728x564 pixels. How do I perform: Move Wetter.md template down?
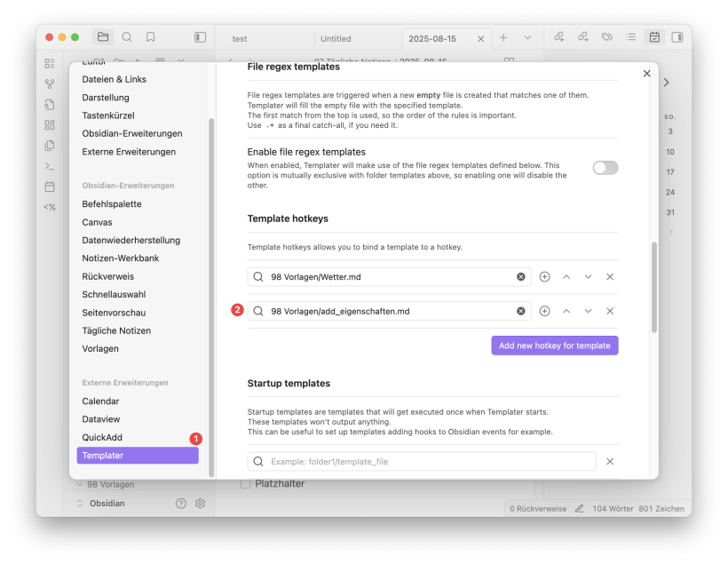click(589, 277)
